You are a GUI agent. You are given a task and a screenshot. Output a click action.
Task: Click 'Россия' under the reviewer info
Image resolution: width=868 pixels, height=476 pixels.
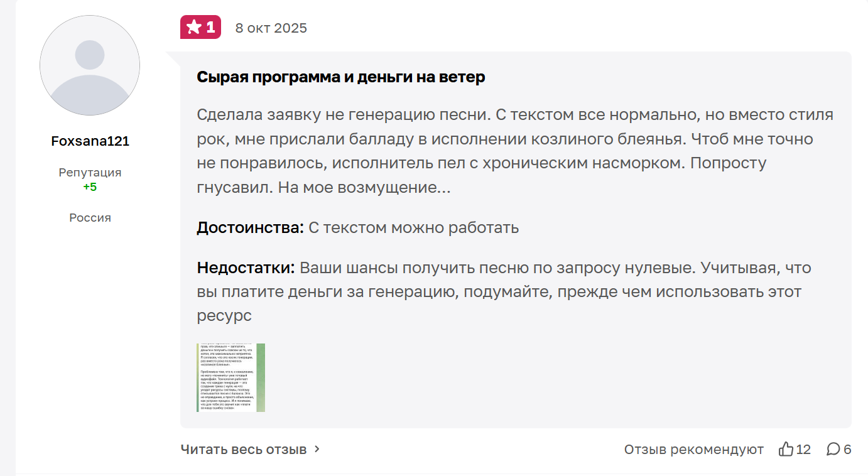click(90, 217)
